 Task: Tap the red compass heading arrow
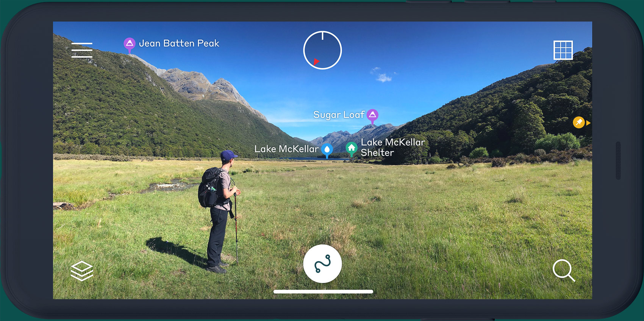tap(316, 61)
